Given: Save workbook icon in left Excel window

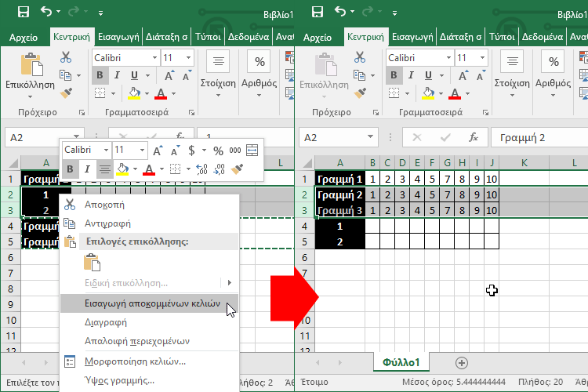Looking at the screenshot, I should pyautogui.click(x=24, y=12).
